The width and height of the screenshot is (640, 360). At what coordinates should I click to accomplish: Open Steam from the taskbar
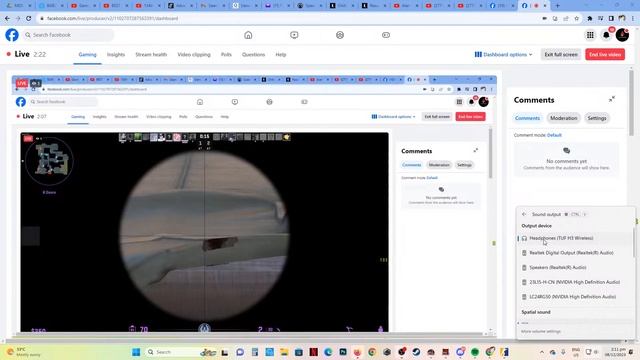(416, 352)
